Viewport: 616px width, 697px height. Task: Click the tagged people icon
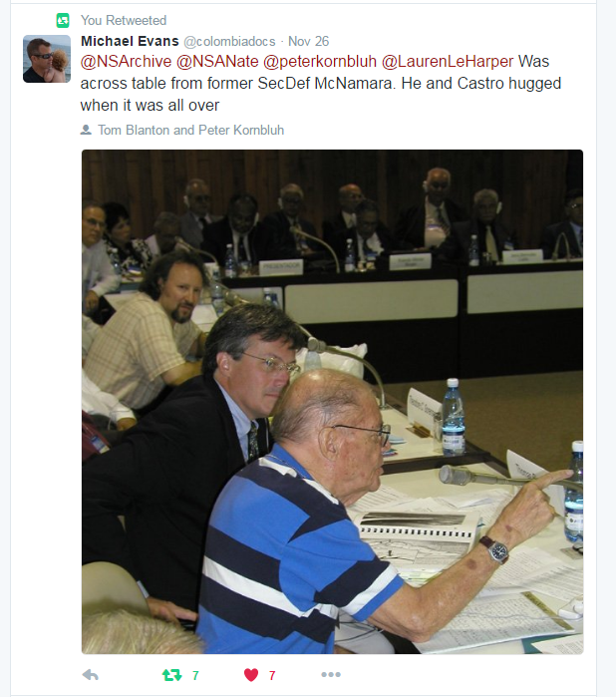pyautogui.click(x=86, y=130)
